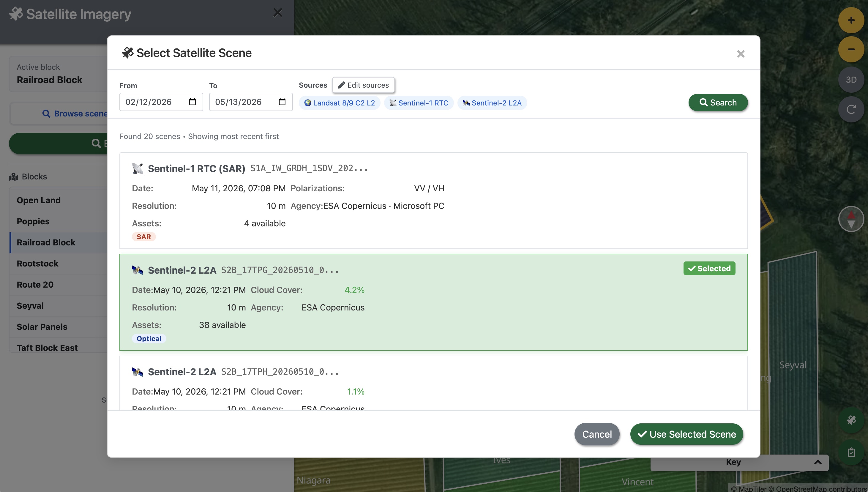This screenshot has height=492, width=868.
Task: Select the Landsat 8/9 C2 L2 source chip
Action: 340,103
